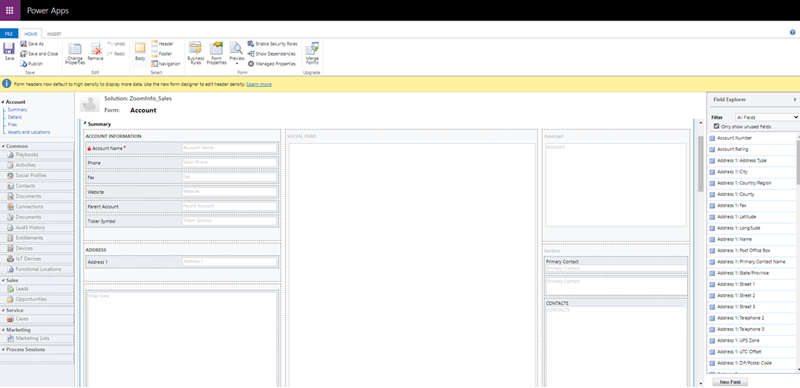
Task: Open Form Properties
Action: click(216, 54)
